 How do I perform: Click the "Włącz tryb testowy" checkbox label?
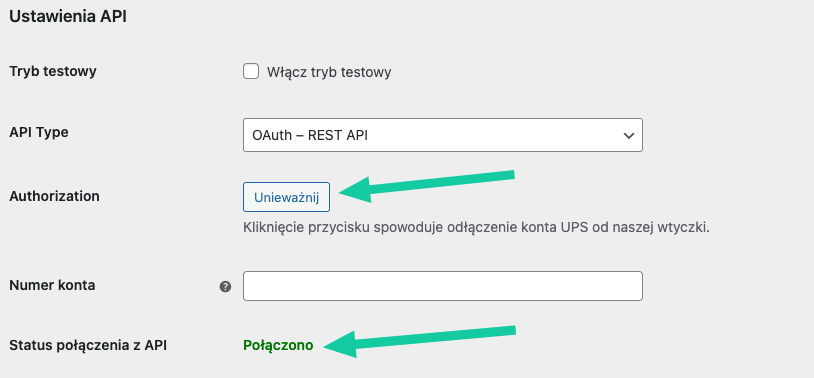329,72
